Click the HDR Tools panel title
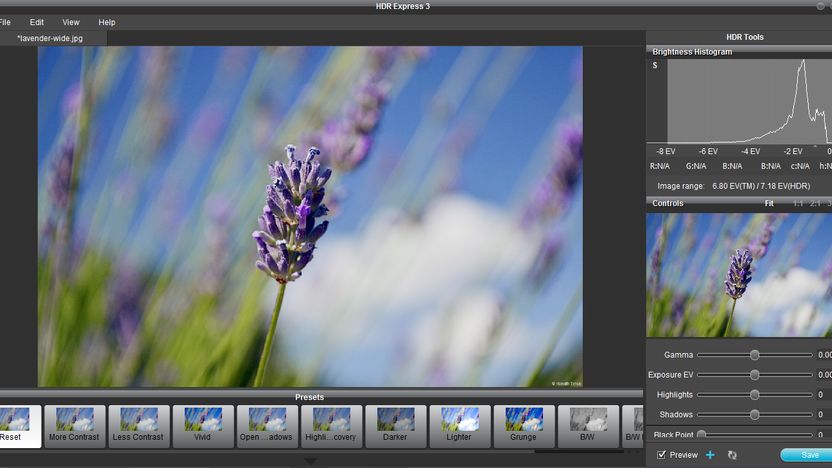The image size is (832, 468). (744, 37)
